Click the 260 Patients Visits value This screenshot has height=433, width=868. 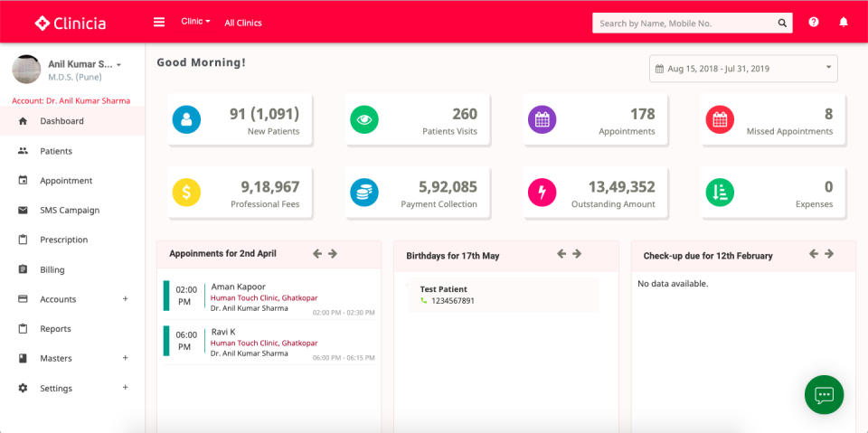pyautogui.click(x=465, y=114)
